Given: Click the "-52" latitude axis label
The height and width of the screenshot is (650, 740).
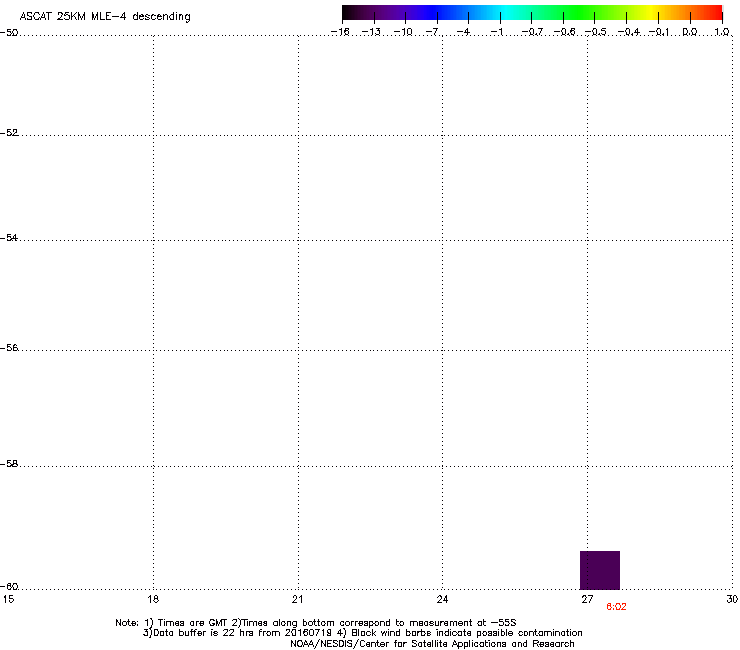Looking at the screenshot, I should (9, 133).
